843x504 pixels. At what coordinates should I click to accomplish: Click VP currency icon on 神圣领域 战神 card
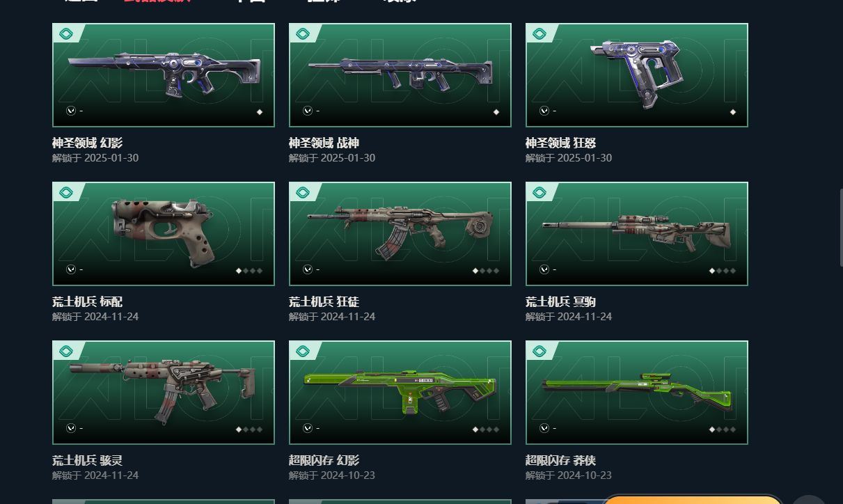click(307, 111)
